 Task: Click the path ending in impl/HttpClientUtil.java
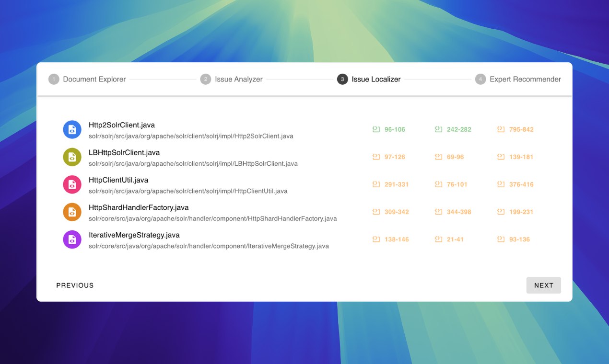pyautogui.click(x=188, y=191)
